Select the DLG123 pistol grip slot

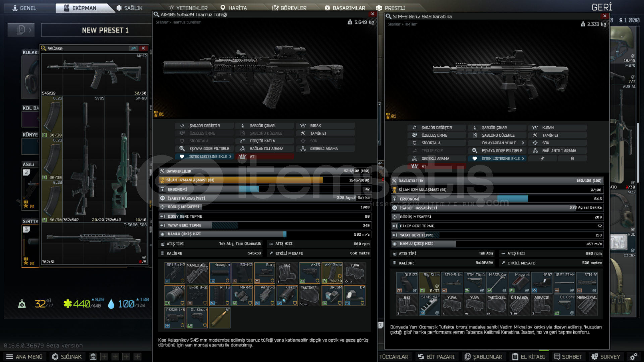(407, 283)
